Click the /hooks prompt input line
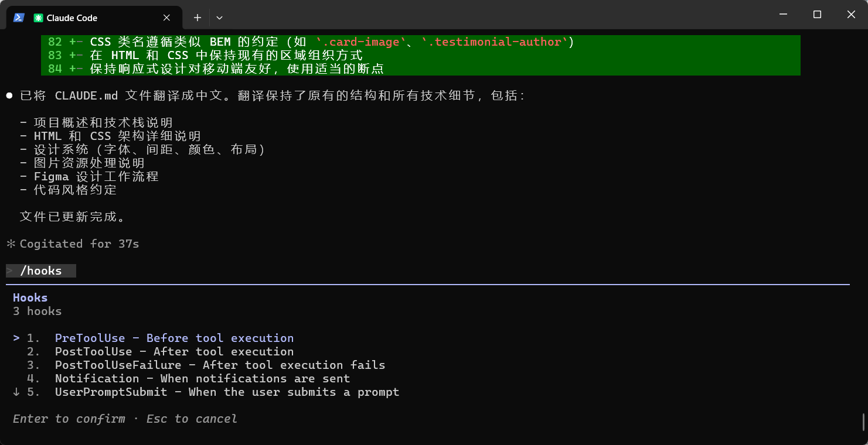 pos(41,271)
